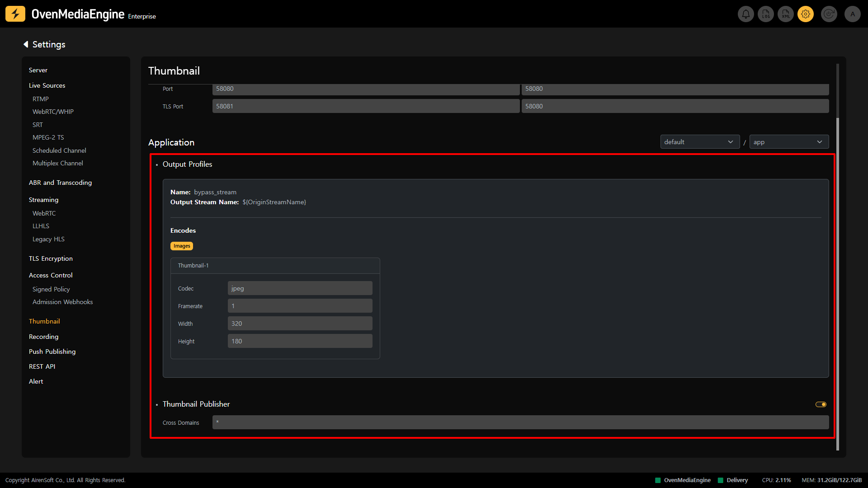Open the LOG file viewer icon
Image resolution: width=868 pixels, height=488 pixels.
pyautogui.click(x=766, y=14)
